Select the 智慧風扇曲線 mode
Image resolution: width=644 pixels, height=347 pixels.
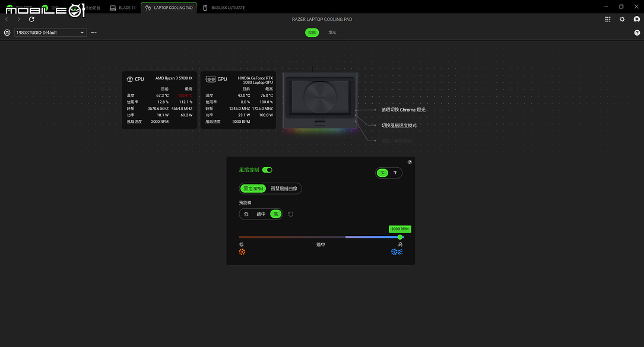[x=284, y=189]
